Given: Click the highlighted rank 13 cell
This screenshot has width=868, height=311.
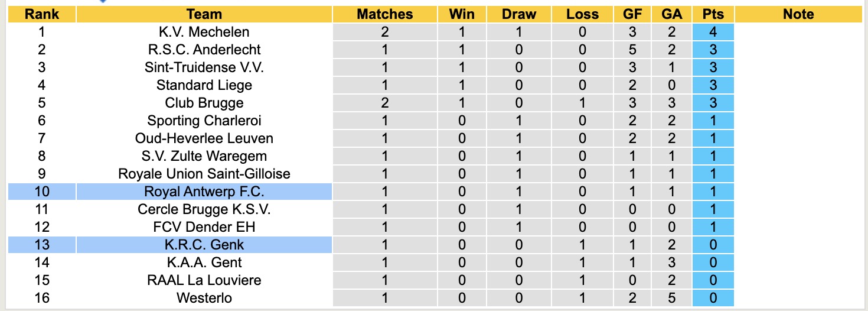Looking at the screenshot, I should [x=41, y=245].
